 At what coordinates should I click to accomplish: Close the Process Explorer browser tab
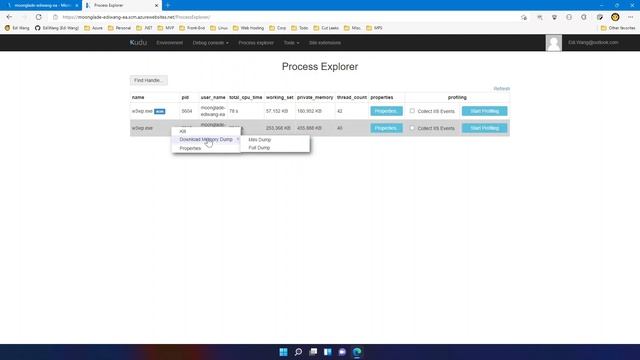click(156, 5)
